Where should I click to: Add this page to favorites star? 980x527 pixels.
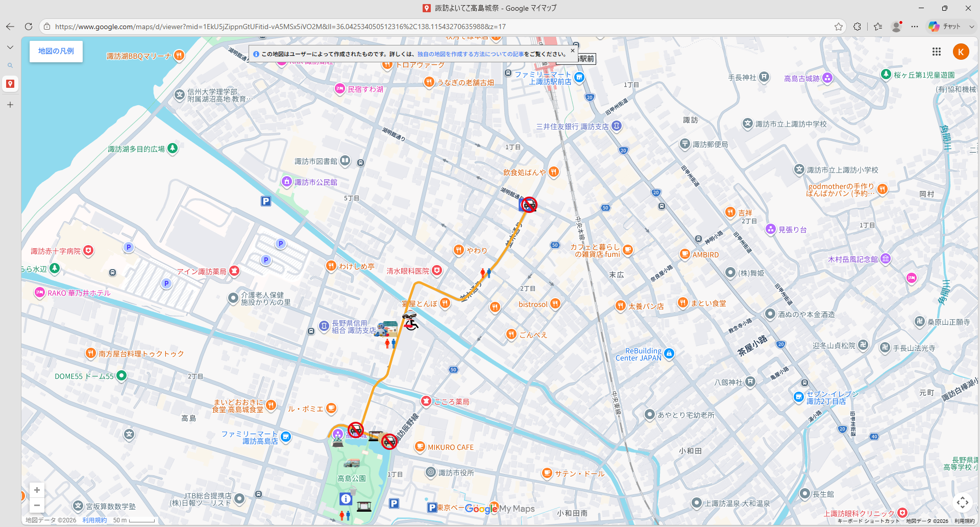838,27
